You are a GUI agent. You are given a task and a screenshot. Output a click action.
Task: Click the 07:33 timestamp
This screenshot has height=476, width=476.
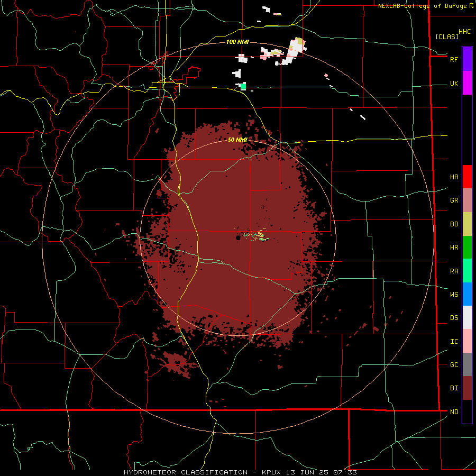click(344, 472)
